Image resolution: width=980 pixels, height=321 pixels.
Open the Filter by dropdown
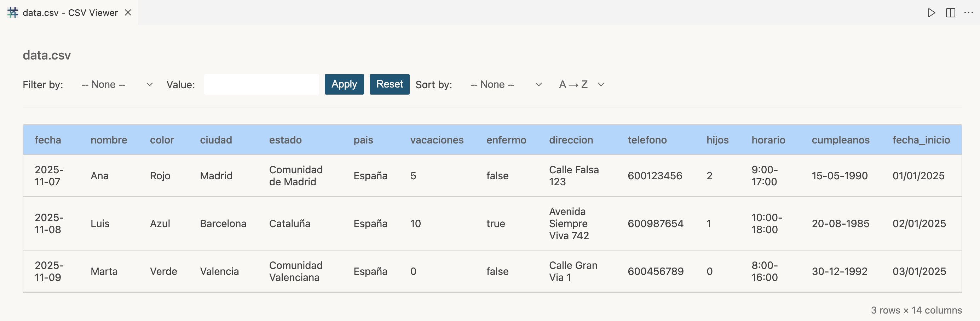(x=116, y=84)
